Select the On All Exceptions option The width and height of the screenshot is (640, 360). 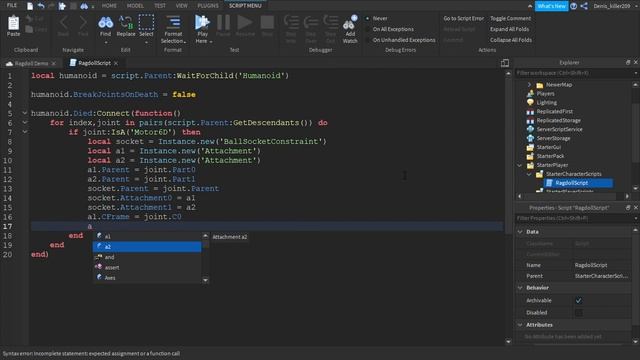click(367, 29)
